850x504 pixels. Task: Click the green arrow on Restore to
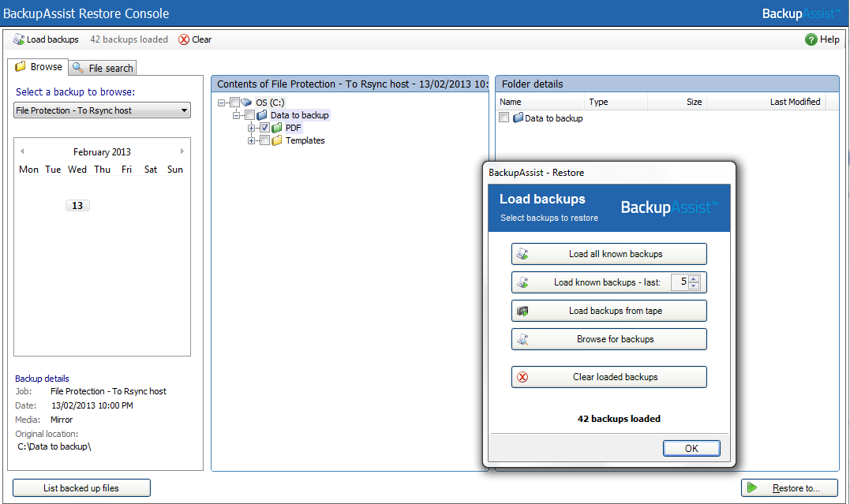coord(752,487)
